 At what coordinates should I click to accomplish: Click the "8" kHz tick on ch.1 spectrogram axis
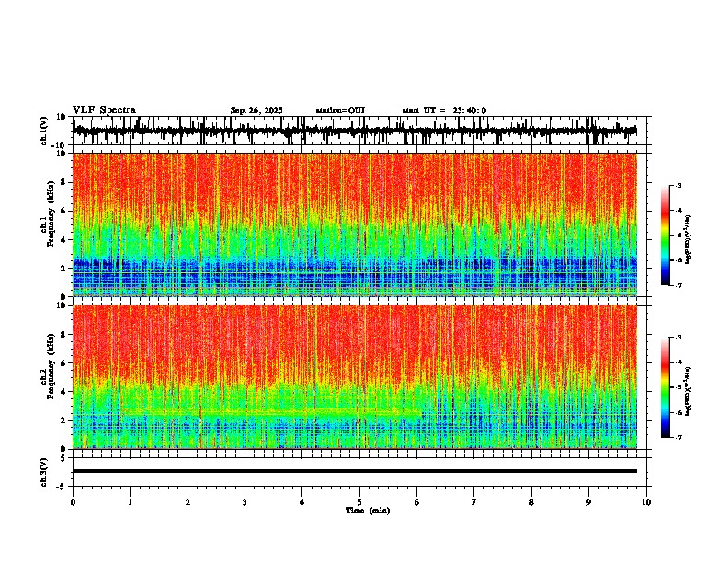pos(64,182)
